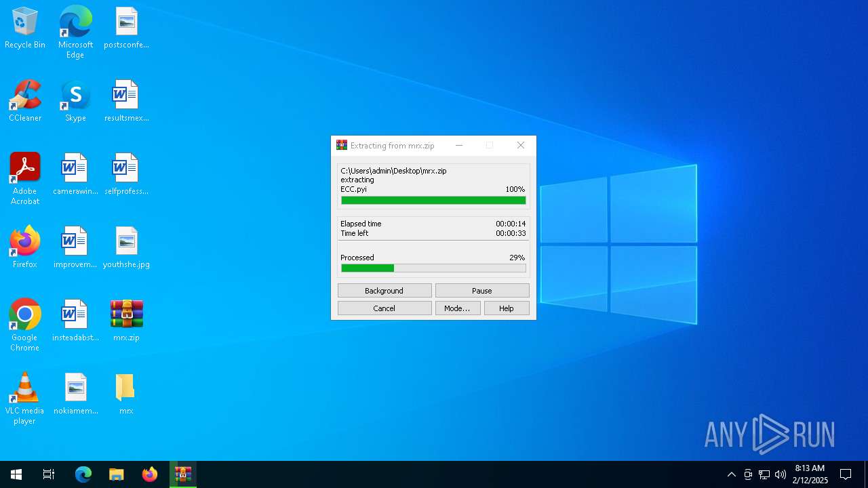Image resolution: width=868 pixels, height=488 pixels.
Task: Select the postsconfe... image file icon
Action: pyautogui.click(x=126, y=28)
